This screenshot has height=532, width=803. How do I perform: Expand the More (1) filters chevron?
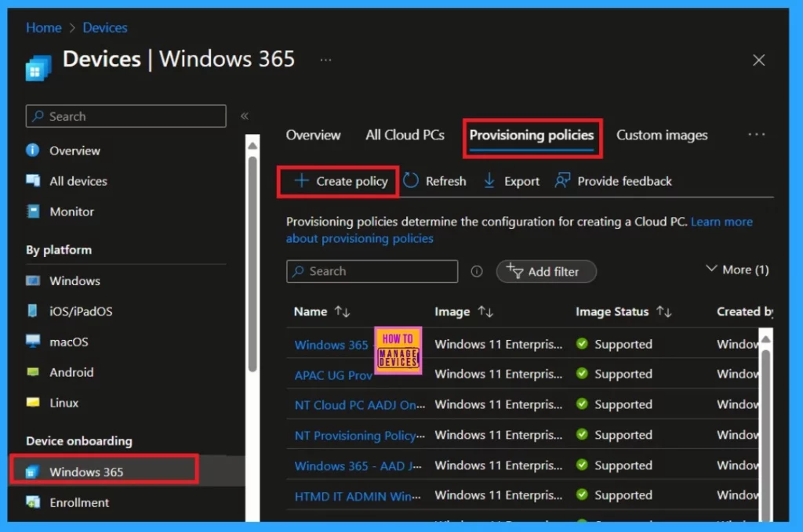[x=710, y=269]
